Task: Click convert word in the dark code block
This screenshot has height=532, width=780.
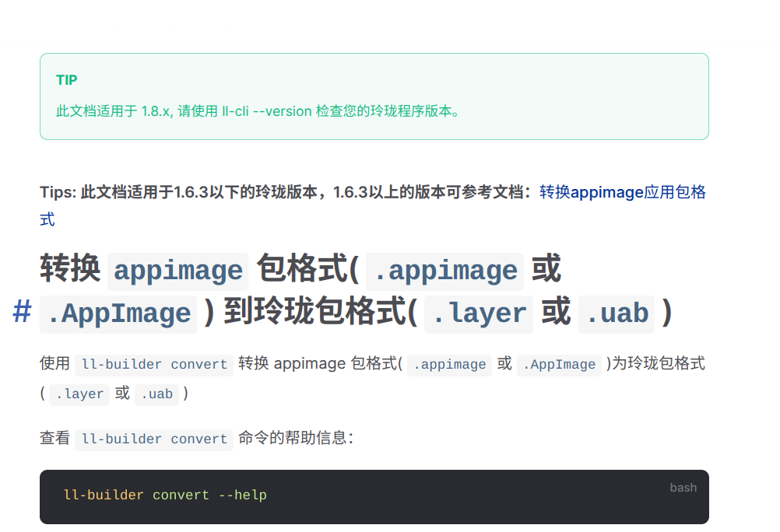Action: pos(181,495)
